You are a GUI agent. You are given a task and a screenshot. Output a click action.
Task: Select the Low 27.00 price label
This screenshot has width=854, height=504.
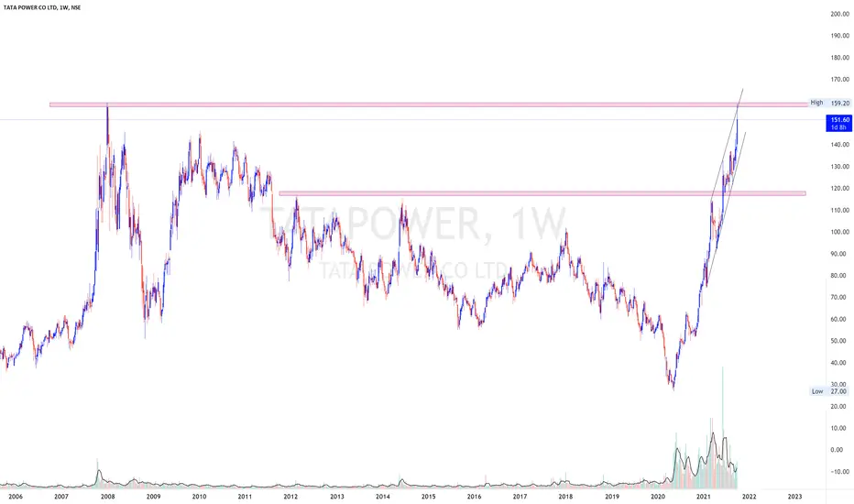tap(829, 391)
